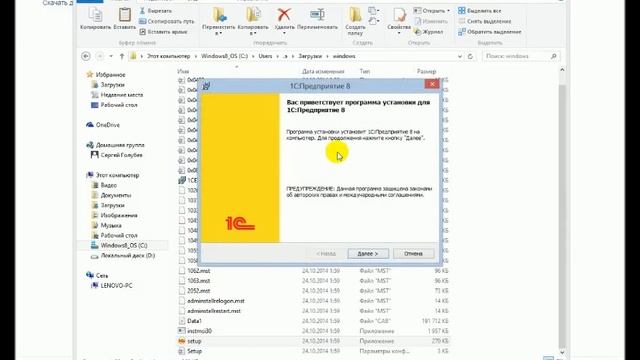Click Обратить выделение in the ribbon
The height and width of the screenshot is (360, 640).
click(x=490, y=32)
